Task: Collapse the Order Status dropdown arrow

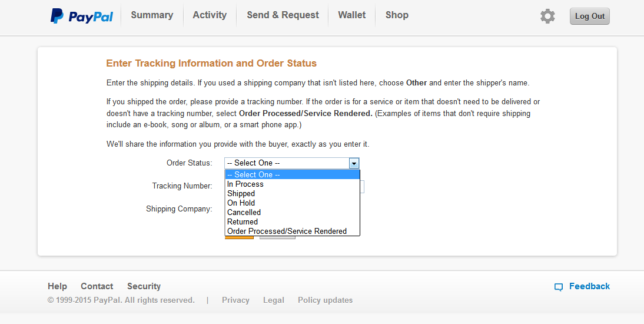Action: [354, 163]
